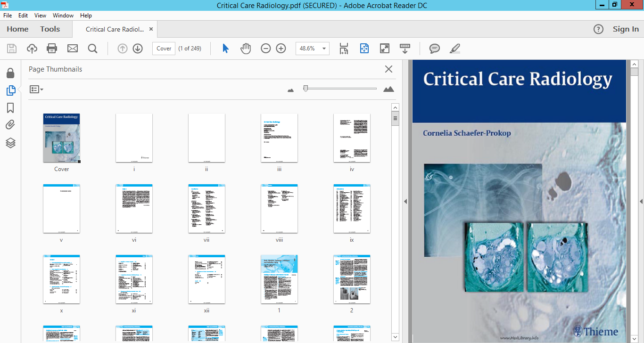Image resolution: width=644 pixels, height=343 pixels.
Task: Open security lock panel icon
Action: click(x=10, y=73)
